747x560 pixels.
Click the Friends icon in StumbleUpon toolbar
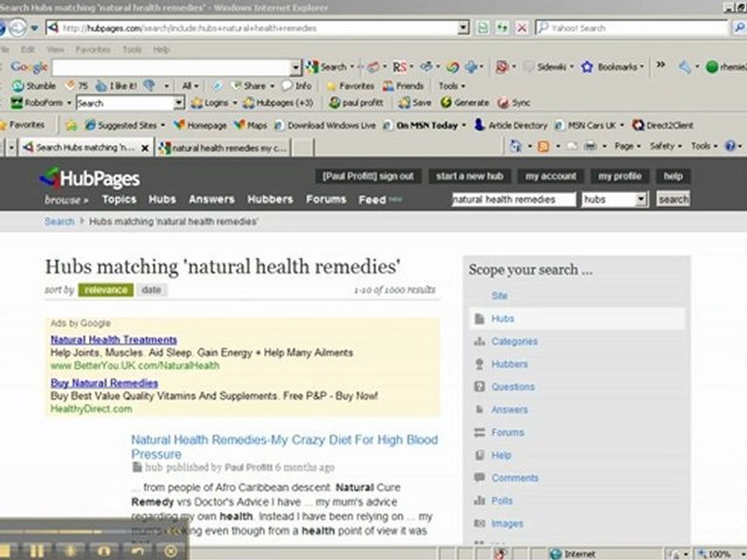389,86
